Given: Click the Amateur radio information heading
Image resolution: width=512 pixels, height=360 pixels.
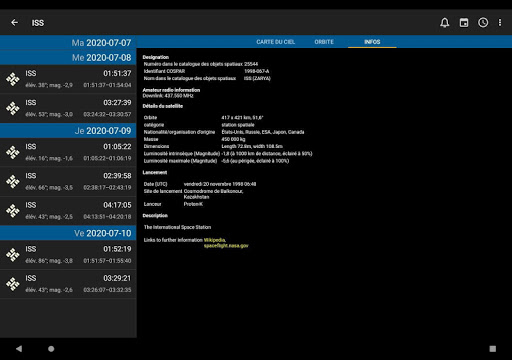Looking at the screenshot, I should click(x=171, y=90).
